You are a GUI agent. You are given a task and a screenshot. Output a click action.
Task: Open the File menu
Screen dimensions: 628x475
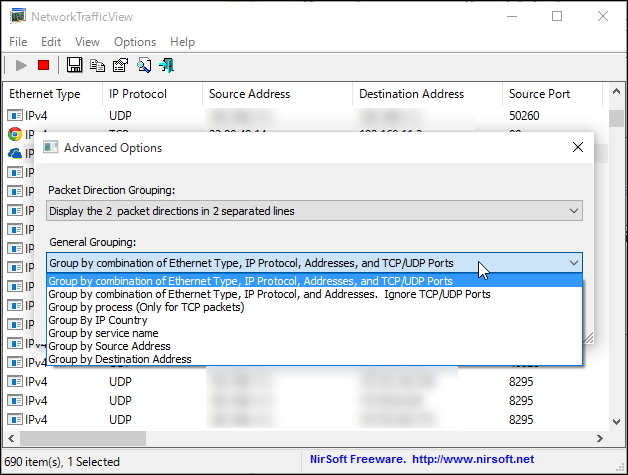tap(18, 42)
